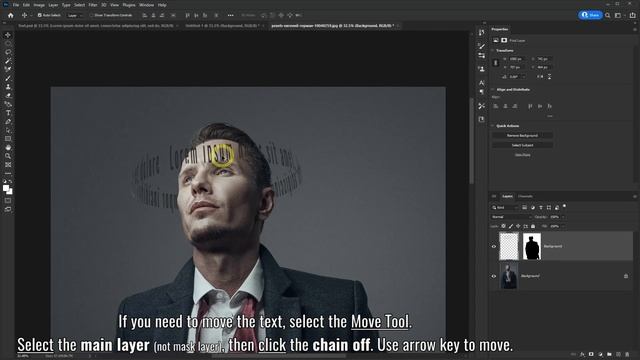
Task: Select the Path Selection arrow tool
Action: pos(8,130)
